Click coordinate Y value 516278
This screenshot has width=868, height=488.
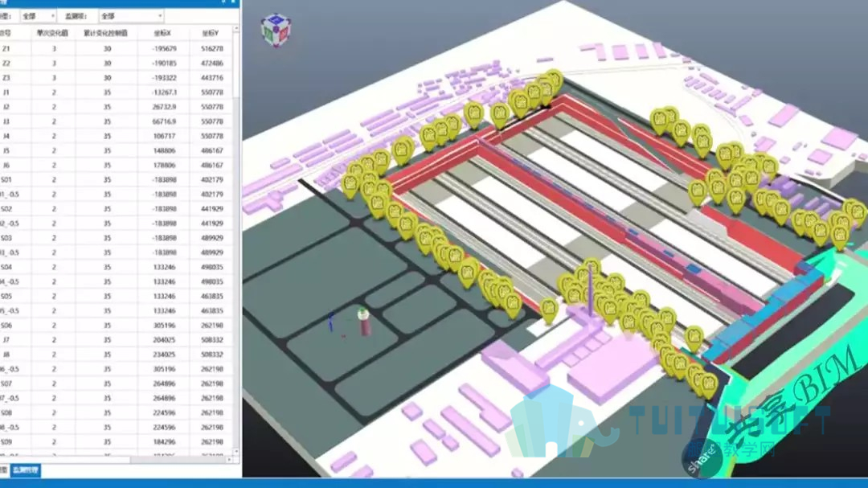click(x=212, y=49)
